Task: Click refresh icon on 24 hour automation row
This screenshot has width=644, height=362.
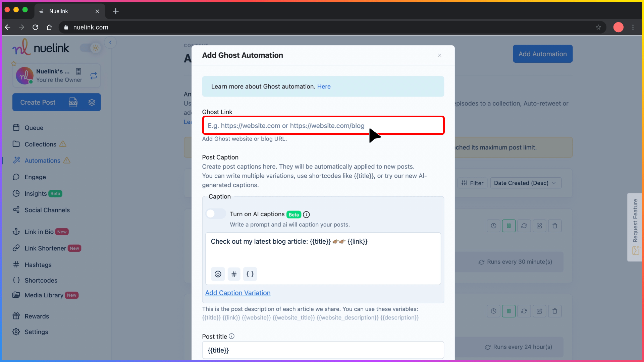Action: [524, 311]
